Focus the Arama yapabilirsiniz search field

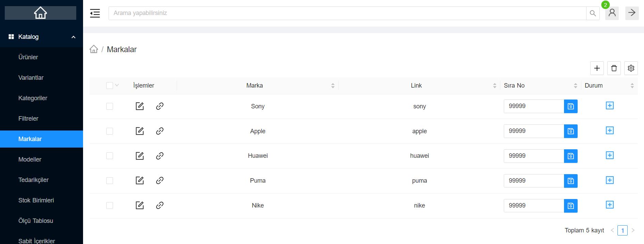[348, 13]
